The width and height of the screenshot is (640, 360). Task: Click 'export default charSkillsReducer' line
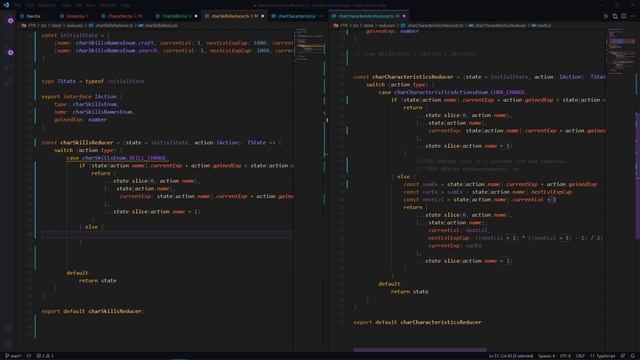(x=92, y=311)
